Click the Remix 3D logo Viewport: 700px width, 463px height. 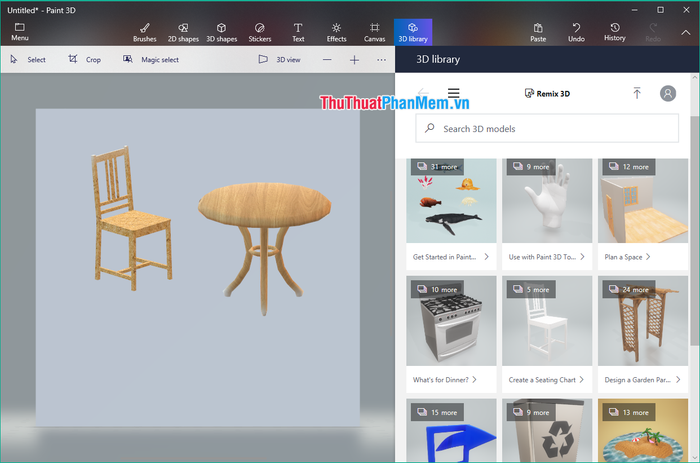(x=547, y=93)
